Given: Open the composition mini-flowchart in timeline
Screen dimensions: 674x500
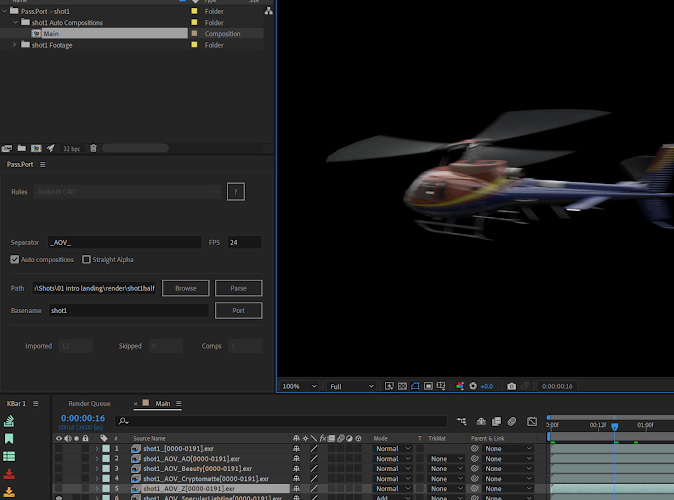Looking at the screenshot, I should point(462,421).
